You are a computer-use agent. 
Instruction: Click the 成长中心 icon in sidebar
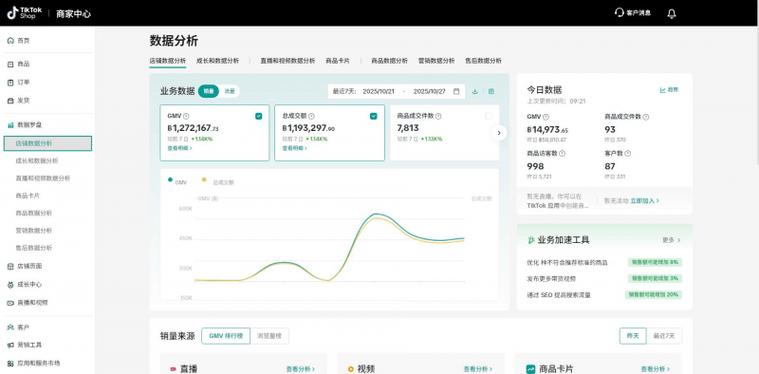[11, 284]
